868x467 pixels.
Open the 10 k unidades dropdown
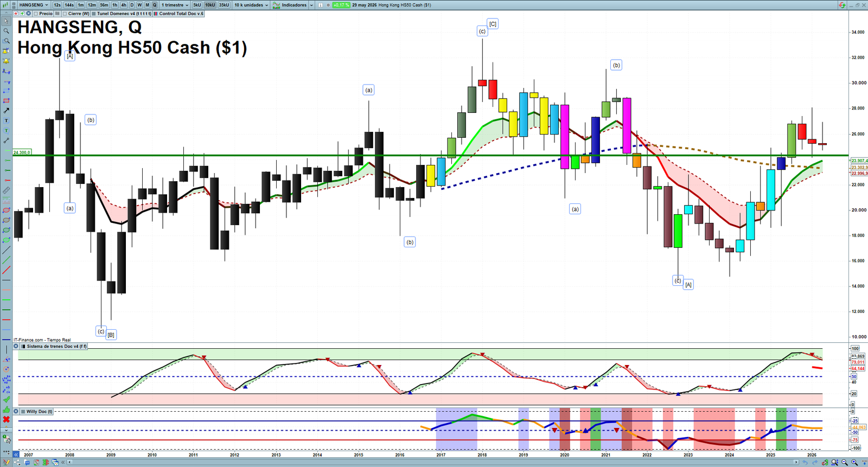[251, 5]
